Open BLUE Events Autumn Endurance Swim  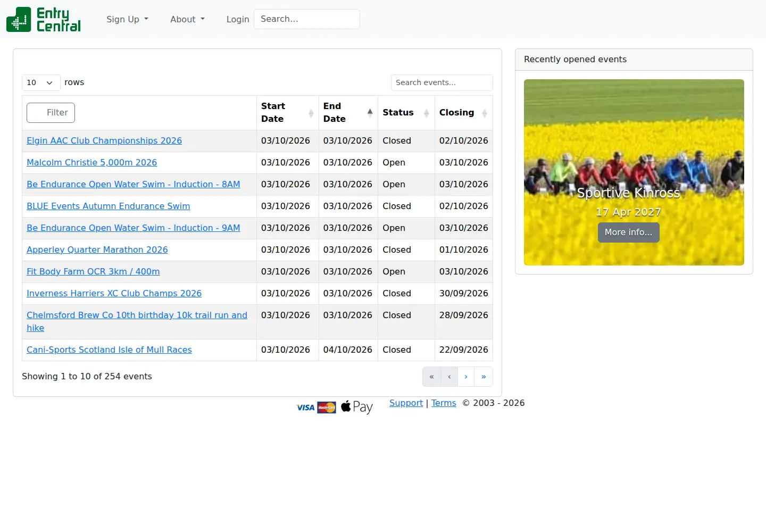coord(109,206)
